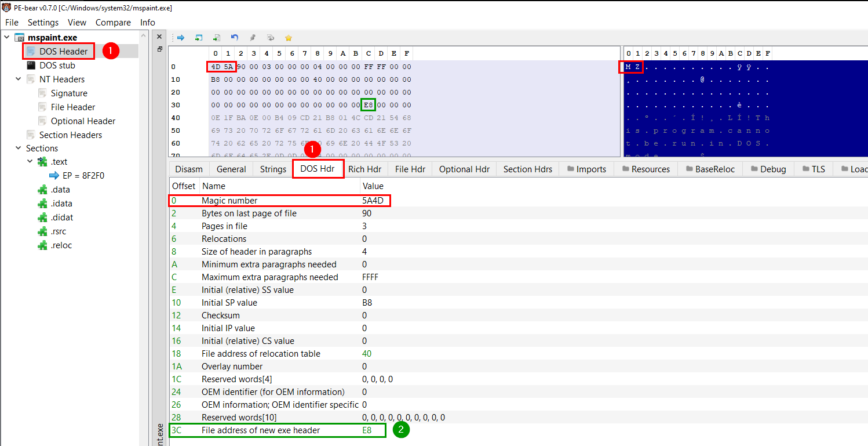Switch to the Optional Hdr tab
This screenshot has height=446, width=868.
(x=464, y=169)
